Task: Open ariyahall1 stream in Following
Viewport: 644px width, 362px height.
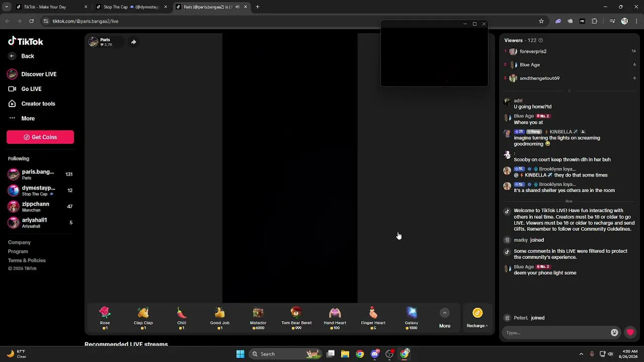Action: (40, 223)
